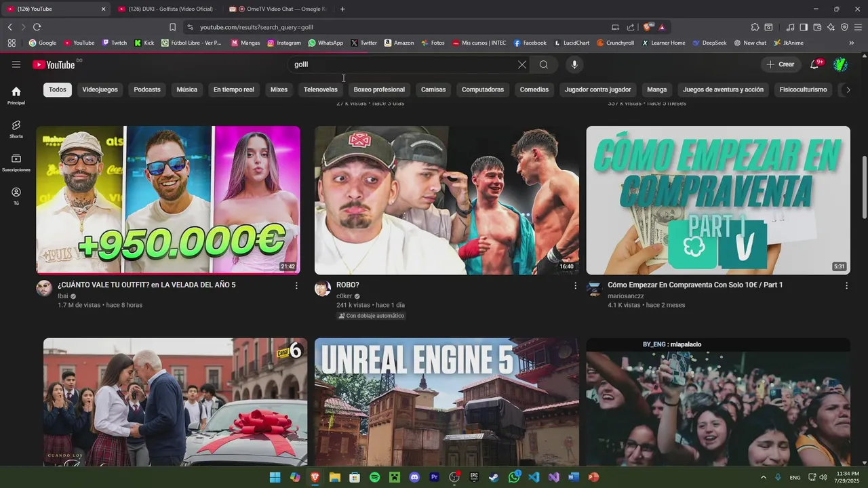Select Boxeo profesional chip
Screen dimensions: 868x488
pos(379,89)
